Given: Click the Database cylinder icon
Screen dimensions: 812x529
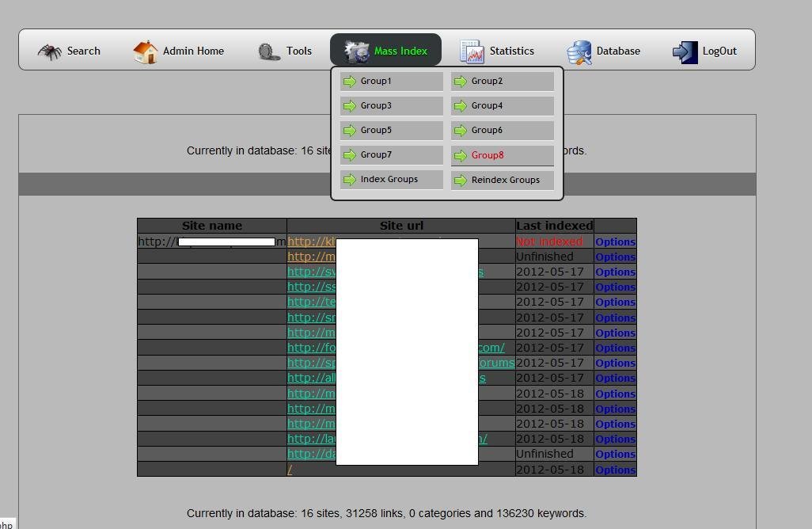Looking at the screenshot, I should pyautogui.click(x=579, y=51).
